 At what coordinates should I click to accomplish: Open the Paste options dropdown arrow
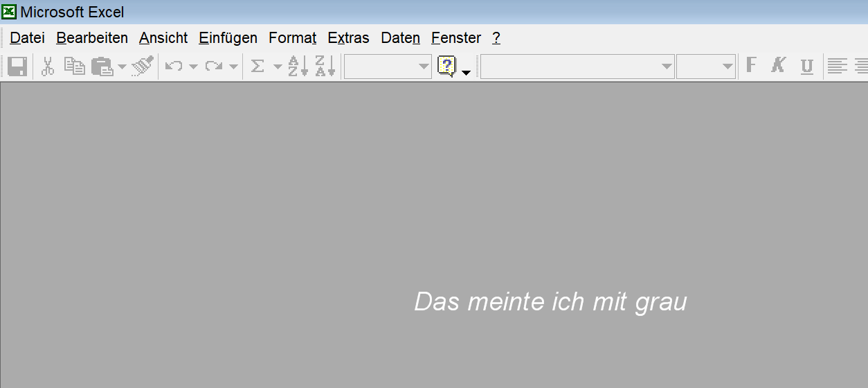pos(122,67)
